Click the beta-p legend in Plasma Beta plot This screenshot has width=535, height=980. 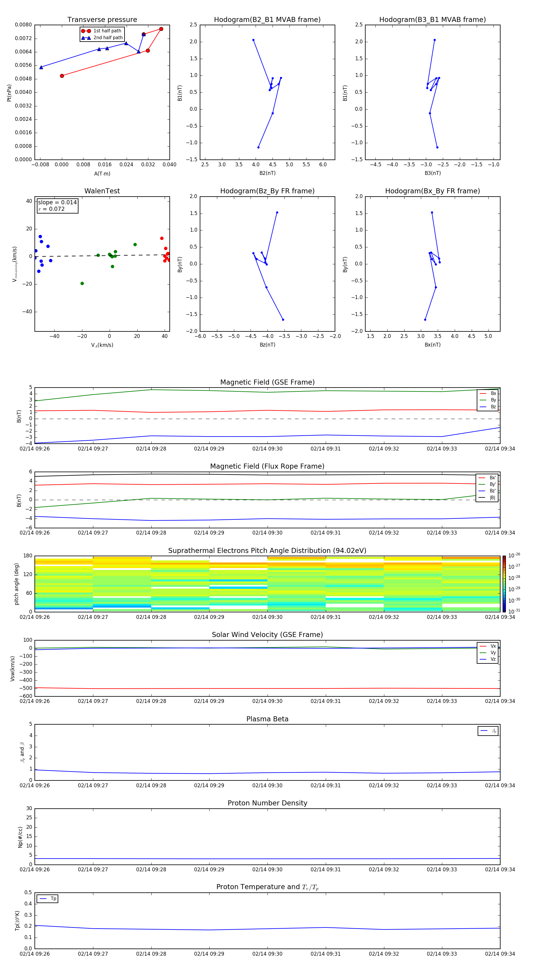click(x=488, y=731)
